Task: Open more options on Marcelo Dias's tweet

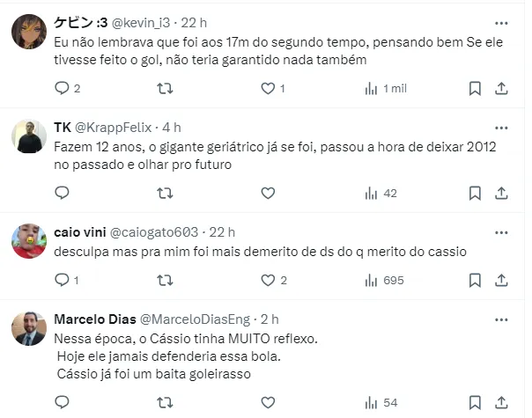Action: pyautogui.click(x=501, y=319)
